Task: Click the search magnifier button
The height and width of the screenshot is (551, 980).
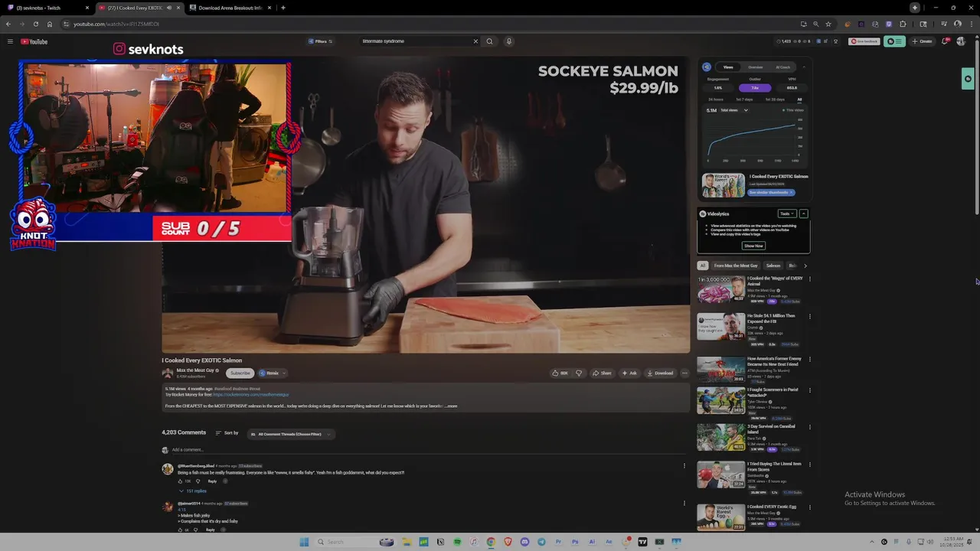Action: pyautogui.click(x=489, y=41)
